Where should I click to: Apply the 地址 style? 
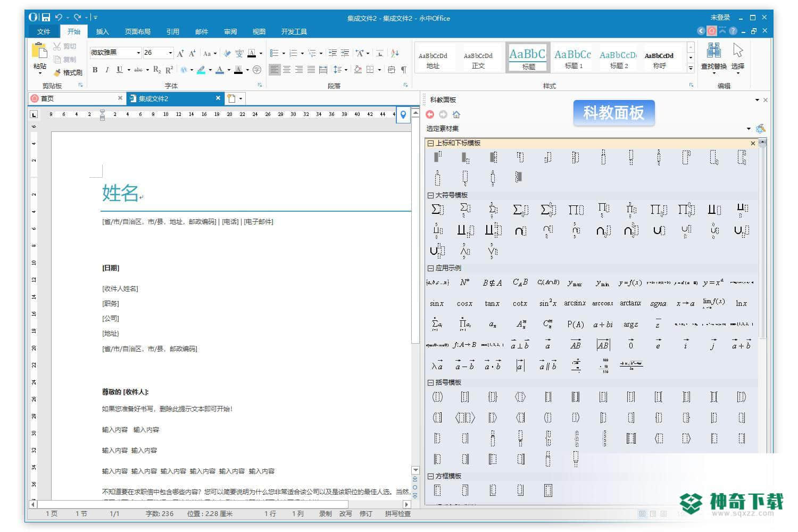coord(433,58)
